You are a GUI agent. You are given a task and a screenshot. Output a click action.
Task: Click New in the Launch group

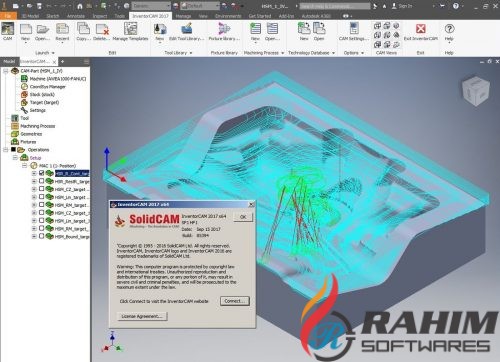click(x=26, y=31)
